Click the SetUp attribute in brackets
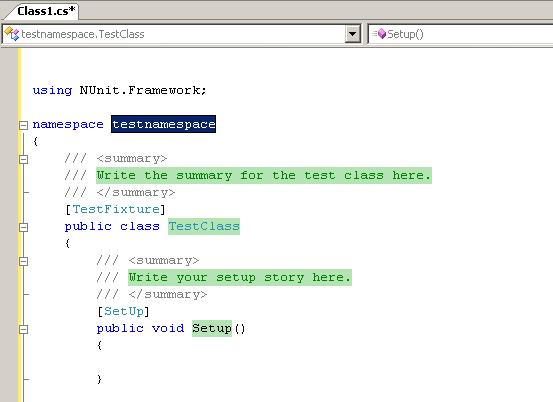Viewport: 553px width, 402px height. (x=124, y=311)
